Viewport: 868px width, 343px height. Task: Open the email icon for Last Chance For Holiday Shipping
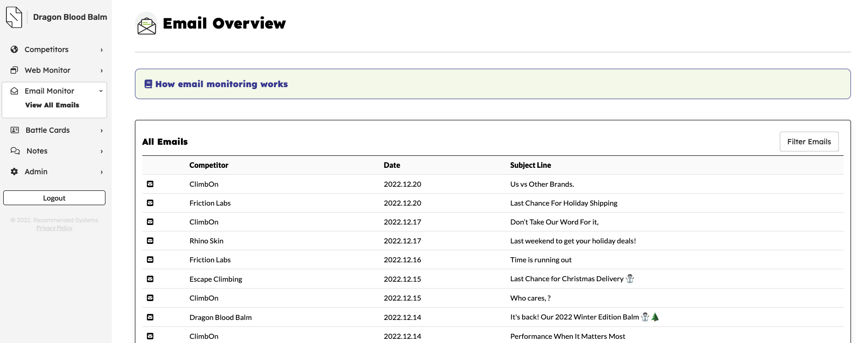tap(150, 203)
